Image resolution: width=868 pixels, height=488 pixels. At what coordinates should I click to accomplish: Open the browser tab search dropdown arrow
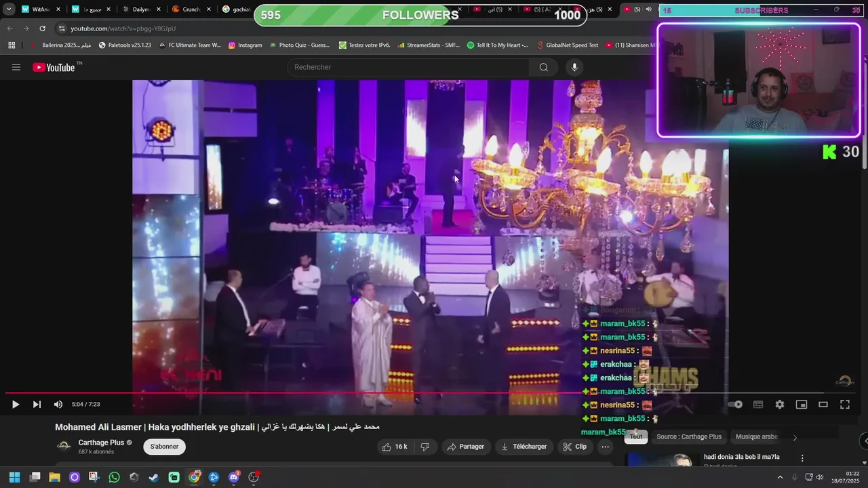[x=9, y=9]
